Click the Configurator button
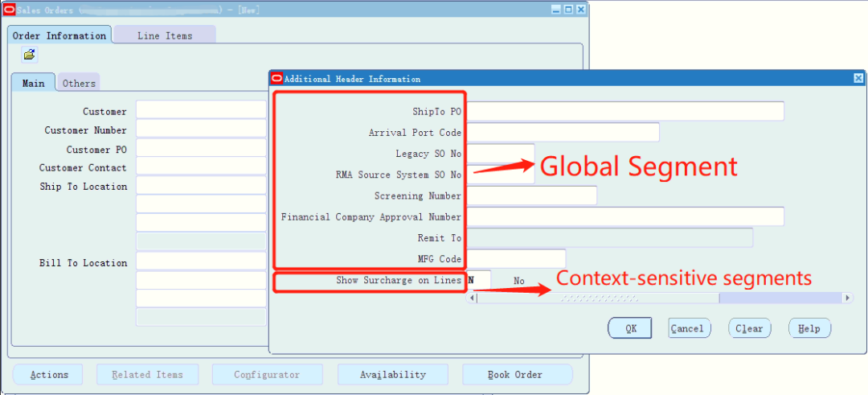Screen dimensions: 868x395 (268, 375)
